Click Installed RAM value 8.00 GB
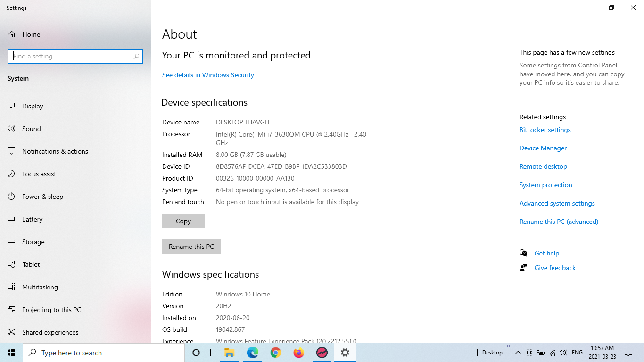644x362 pixels. click(x=251, y=155)
